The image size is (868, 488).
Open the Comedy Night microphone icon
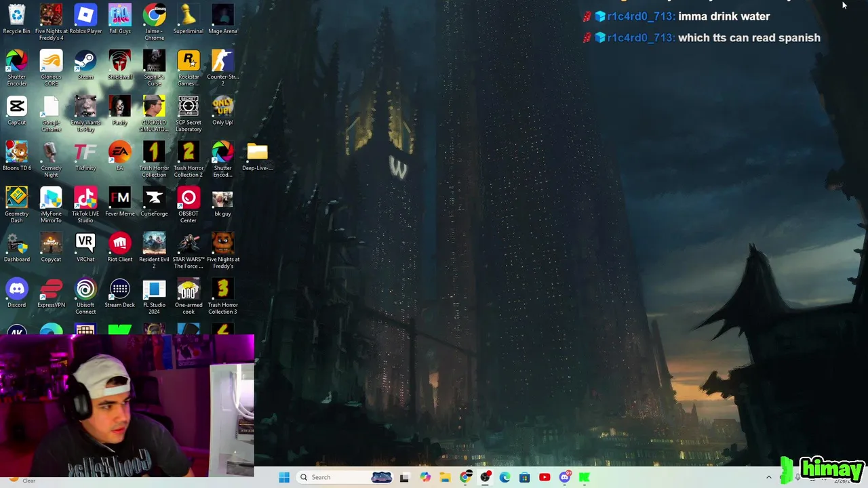coord(51,159)
